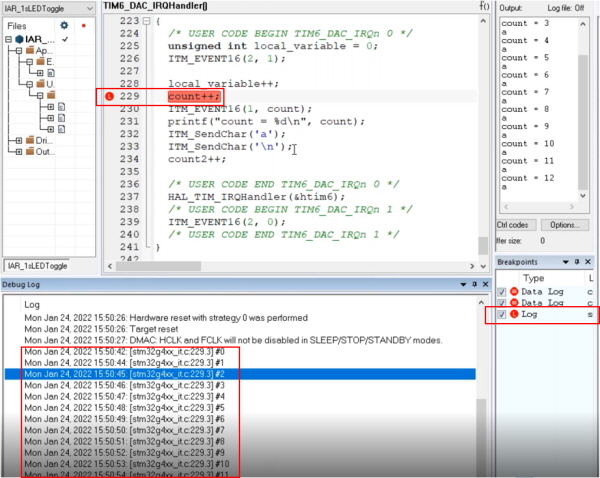The image size is (600, 478).
Task: Click the count2++; line in editor
Action: pos(197,159)
